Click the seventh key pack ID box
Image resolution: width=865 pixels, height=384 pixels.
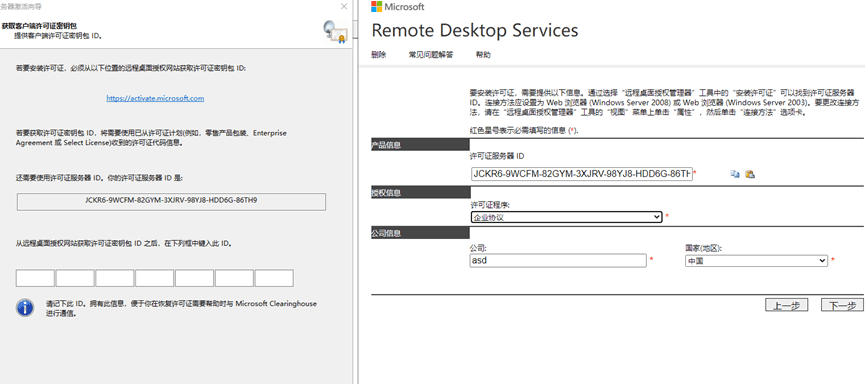click(274, 278)
